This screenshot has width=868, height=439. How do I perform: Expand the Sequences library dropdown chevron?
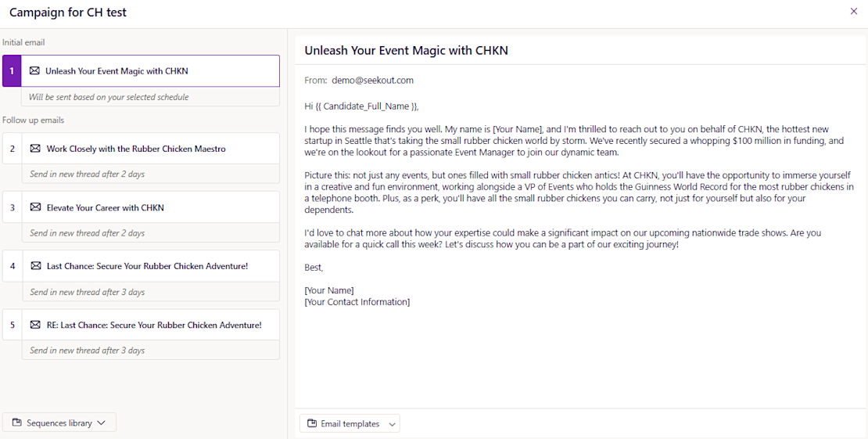(x=101, y=423)
